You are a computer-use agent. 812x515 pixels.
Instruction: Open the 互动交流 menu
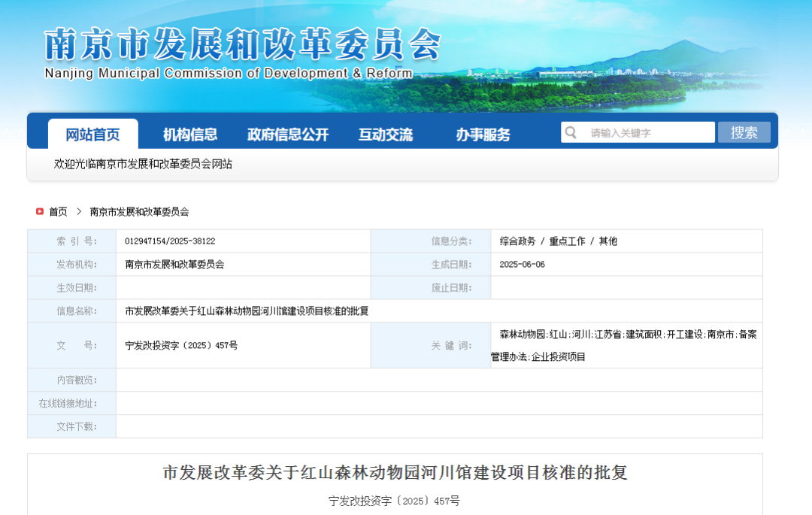point(385,135)
